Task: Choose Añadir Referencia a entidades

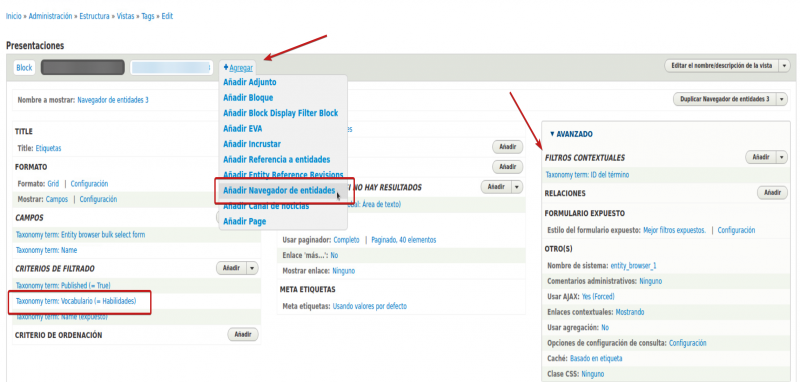Action: coord(277,160)
